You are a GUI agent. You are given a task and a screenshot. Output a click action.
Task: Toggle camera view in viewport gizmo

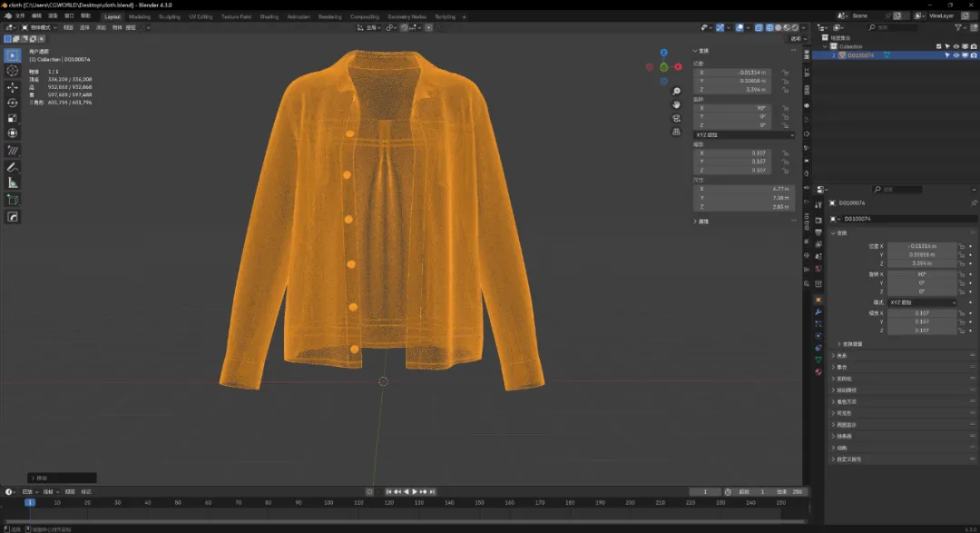[676, 118]
